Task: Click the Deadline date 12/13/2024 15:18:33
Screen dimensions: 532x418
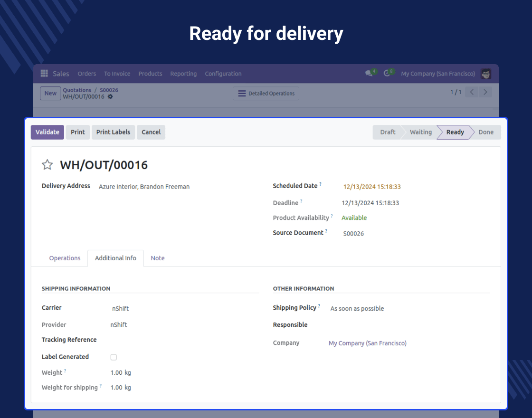Action: (x=370, y=203)
